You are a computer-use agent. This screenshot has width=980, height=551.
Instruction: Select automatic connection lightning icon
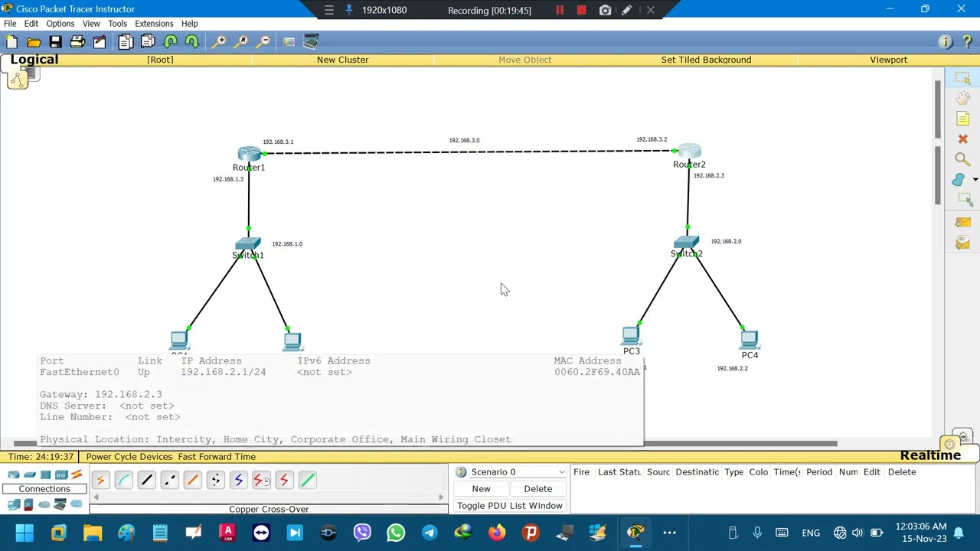100,480
